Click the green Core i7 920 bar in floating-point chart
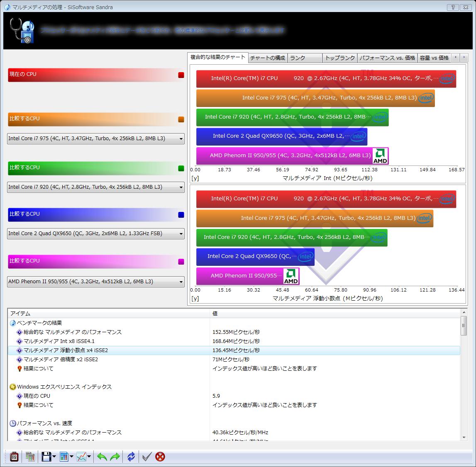 point(292,237)
